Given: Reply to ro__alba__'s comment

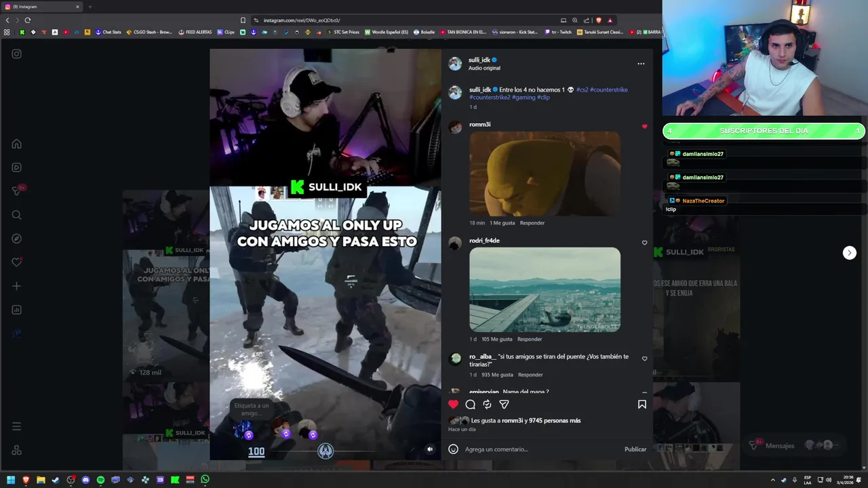Looking at the screenshot, I should click(530, 375).
